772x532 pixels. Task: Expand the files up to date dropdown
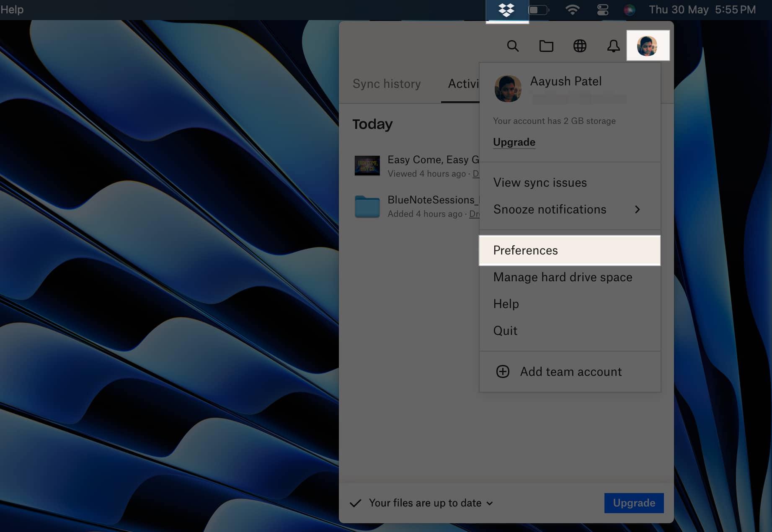[490, 504]
